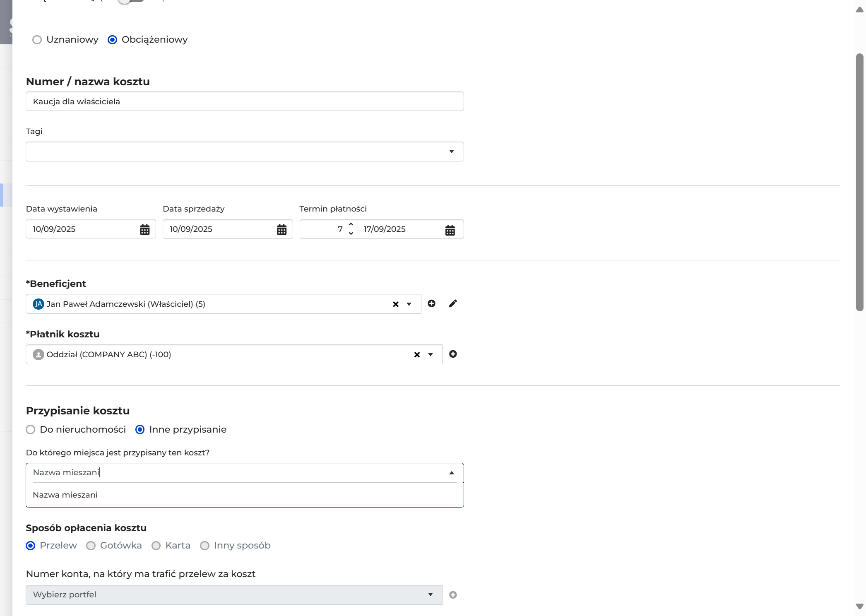Select Przelew payment method
Viewport: 866px width, 616px height.
tap(30, 546)
